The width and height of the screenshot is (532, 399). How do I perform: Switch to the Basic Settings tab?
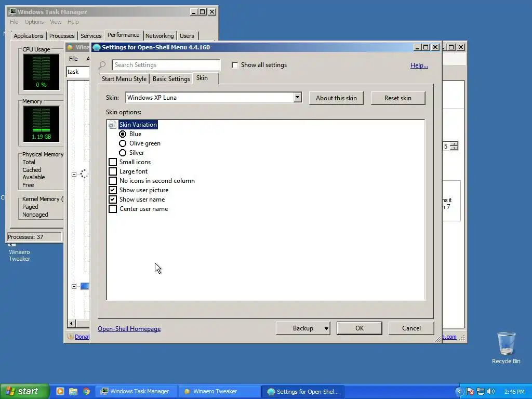tap(171, 79)
